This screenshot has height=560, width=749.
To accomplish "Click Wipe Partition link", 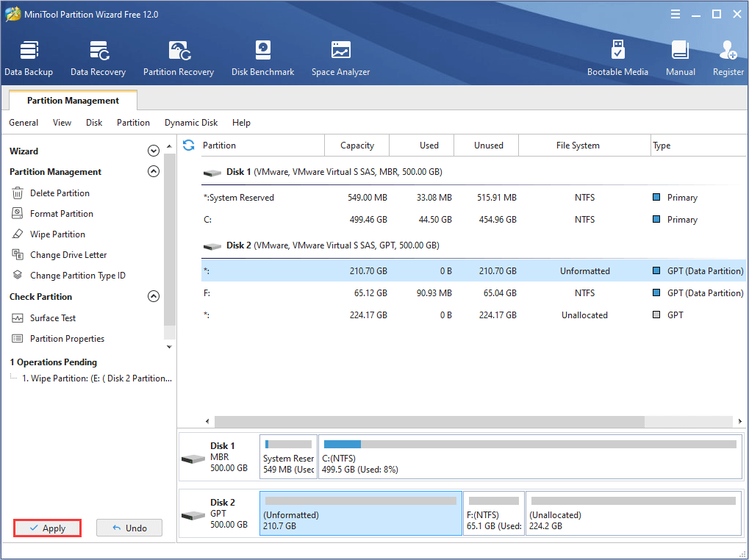I will click(58, 234).
